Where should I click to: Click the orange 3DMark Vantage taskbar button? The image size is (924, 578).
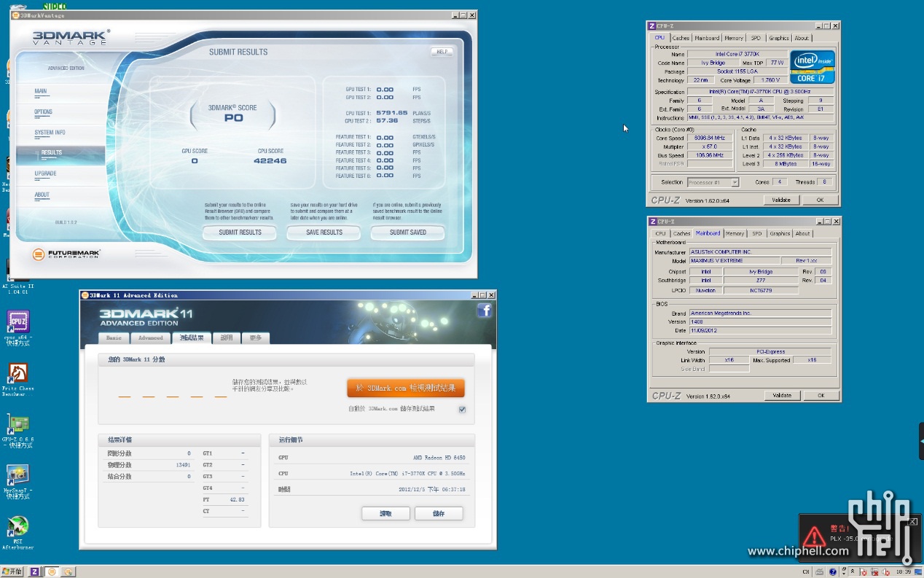coord(52,572)
